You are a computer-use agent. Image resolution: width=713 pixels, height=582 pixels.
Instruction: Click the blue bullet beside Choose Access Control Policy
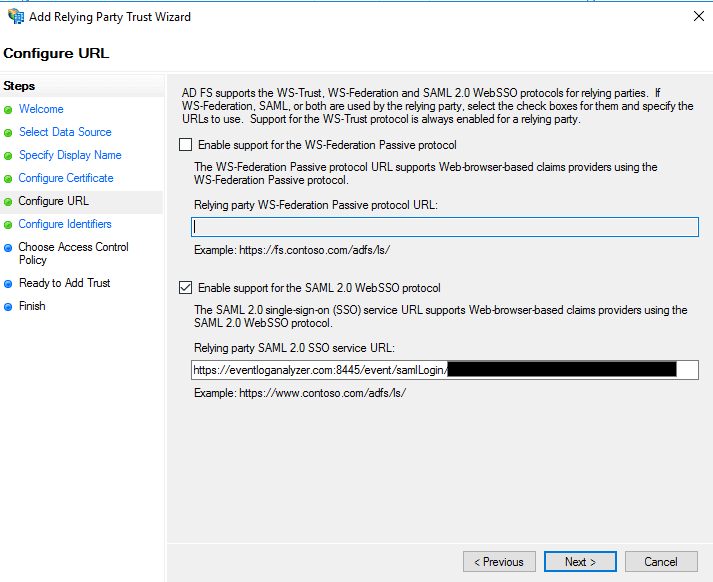[8, 248]
